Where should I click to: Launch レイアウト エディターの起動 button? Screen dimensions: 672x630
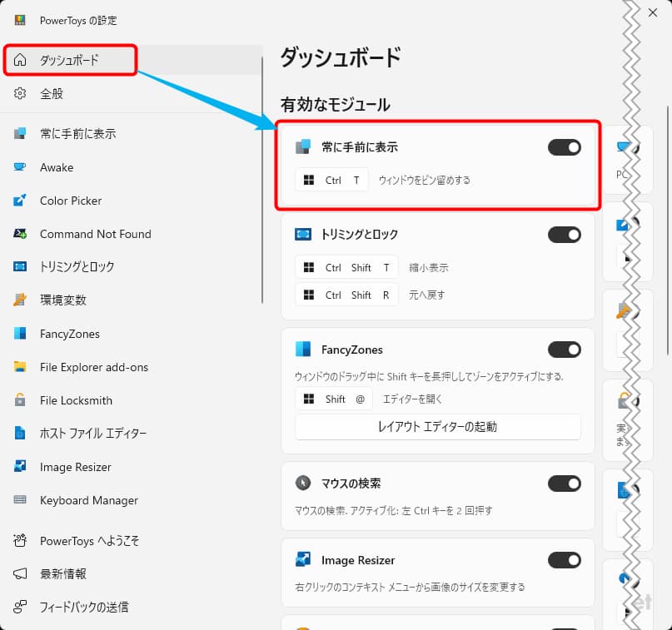click(437, 427)
